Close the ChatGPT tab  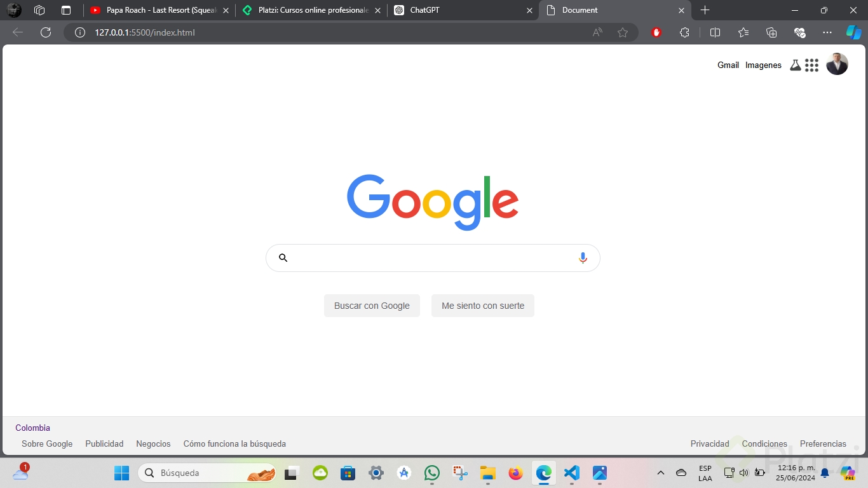(x=529, y=10)
